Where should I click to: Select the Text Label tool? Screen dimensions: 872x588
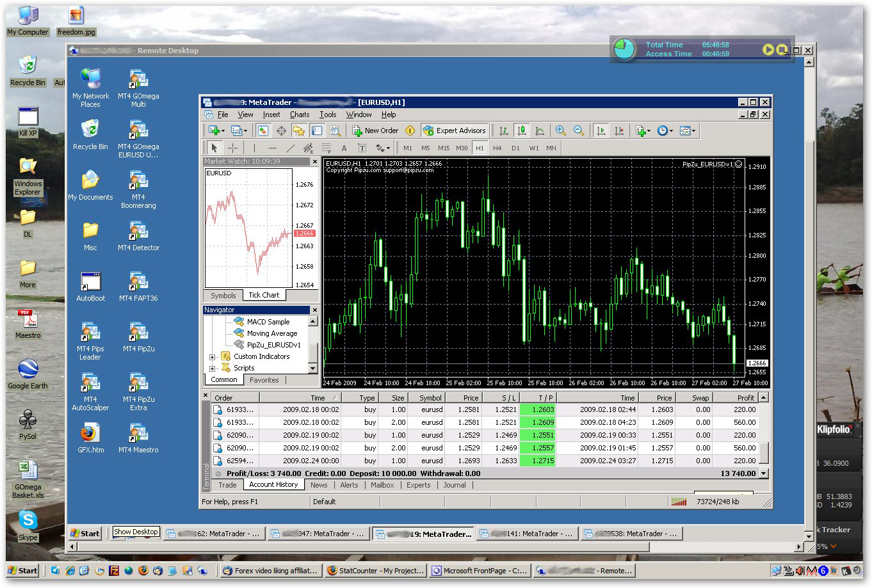[x=362, y=148]
